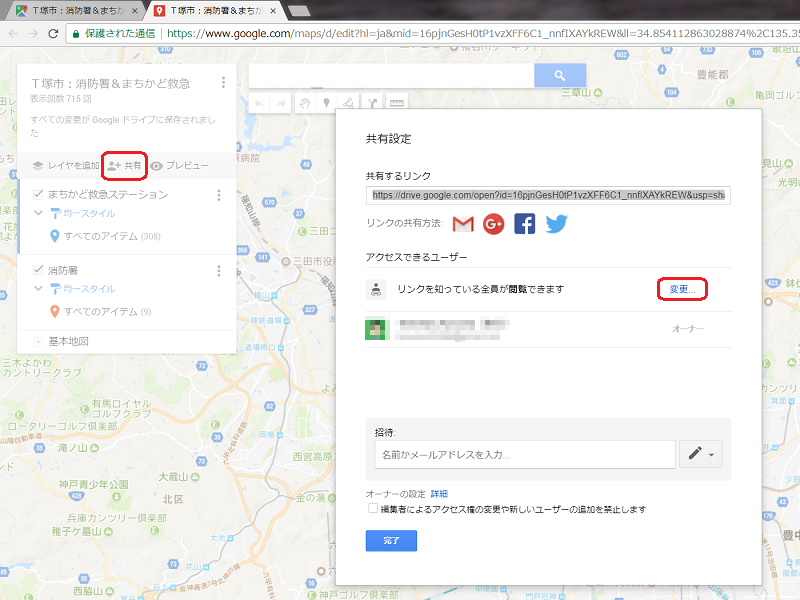This screenshot has height=600, width=800.
Task: Go back in browser
Action: tap(13, 34)
